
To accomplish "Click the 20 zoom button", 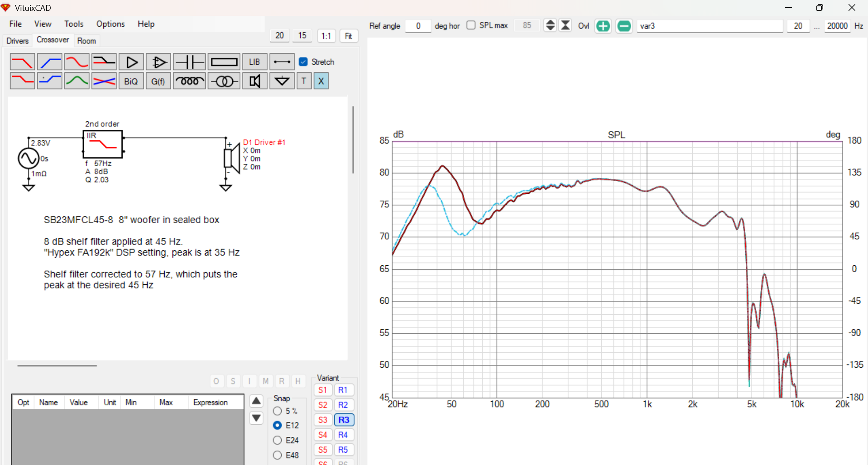I will click(x=280, y=36).
